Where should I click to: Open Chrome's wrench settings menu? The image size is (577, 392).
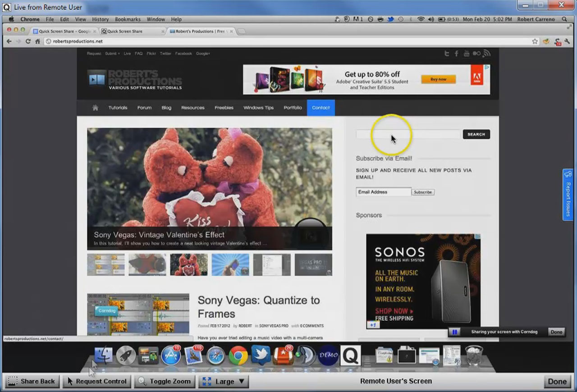pos(567,41)
